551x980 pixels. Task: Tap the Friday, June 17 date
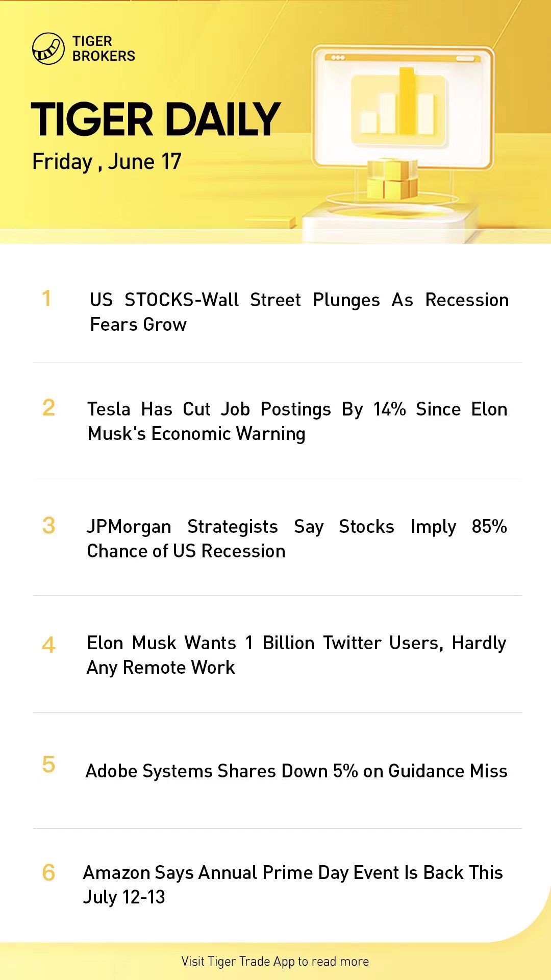[107, 162]
